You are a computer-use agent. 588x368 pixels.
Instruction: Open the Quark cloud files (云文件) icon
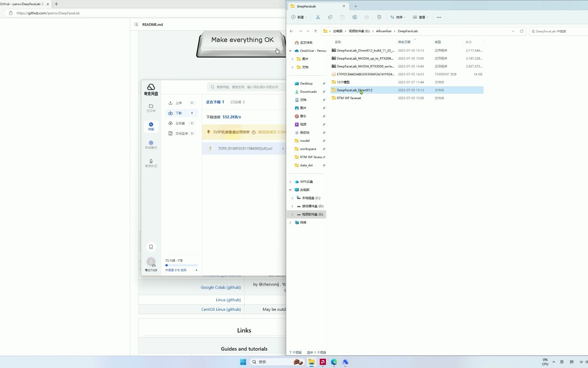[x=151, y=108]
